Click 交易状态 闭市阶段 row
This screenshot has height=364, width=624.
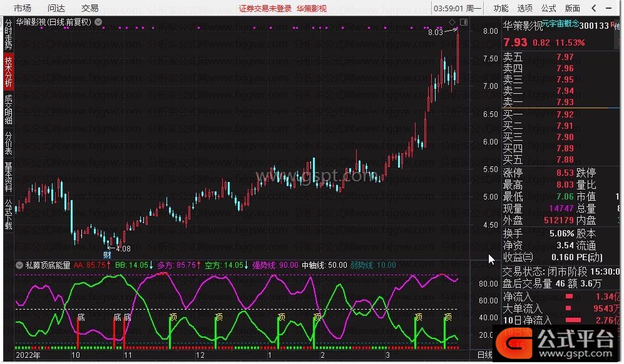tap(561, 271)
